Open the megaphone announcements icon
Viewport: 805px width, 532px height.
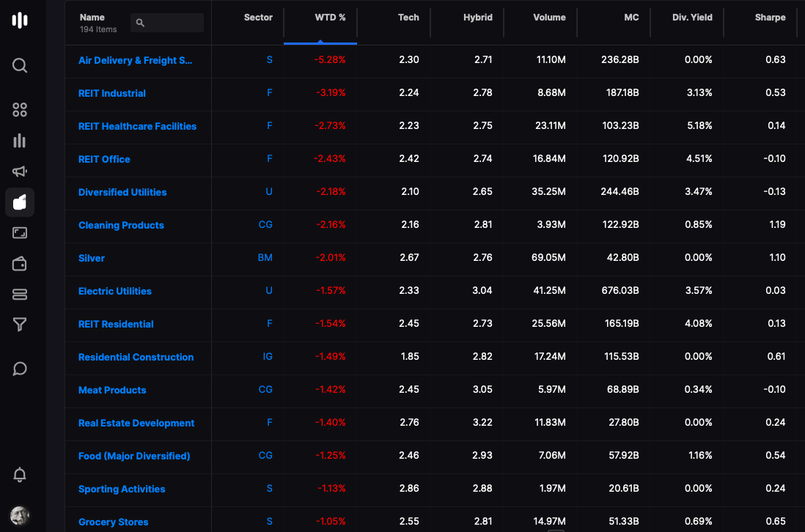pyautogui.click(x=20, y=171)
